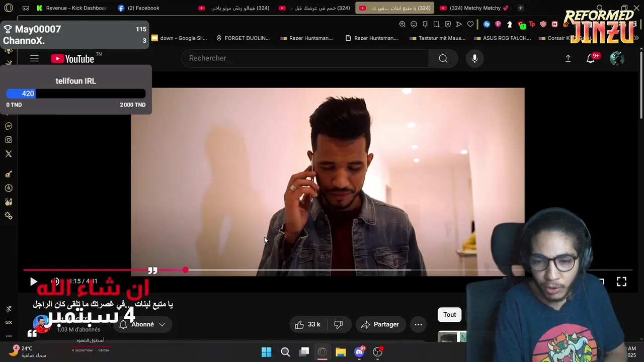Open a new browser tab plus button

pos(521,8)
